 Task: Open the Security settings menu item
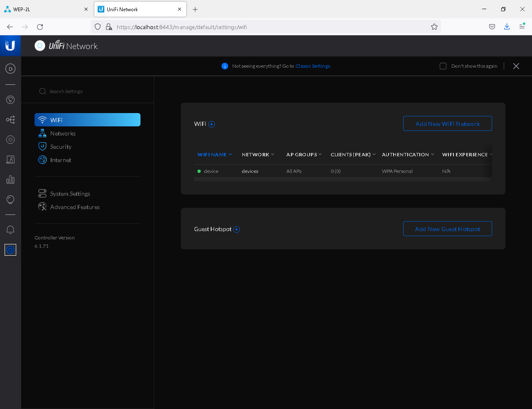click(x=87, y=147)
